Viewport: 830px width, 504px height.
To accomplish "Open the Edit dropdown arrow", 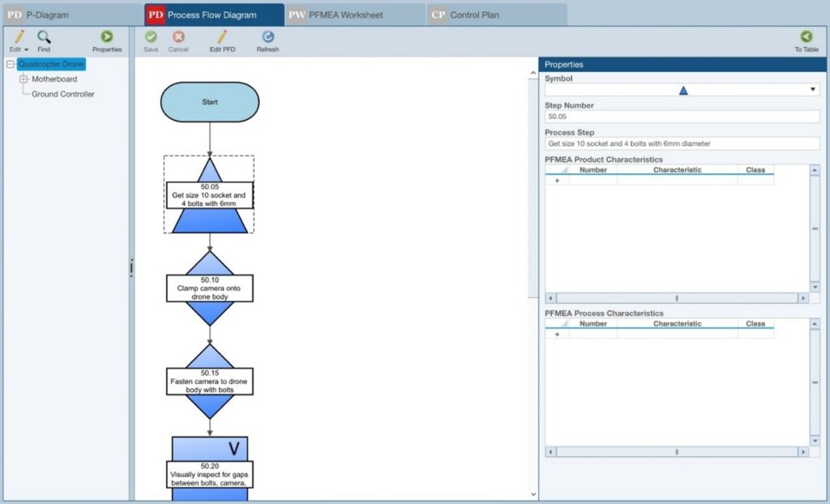I will coord(27,49).
